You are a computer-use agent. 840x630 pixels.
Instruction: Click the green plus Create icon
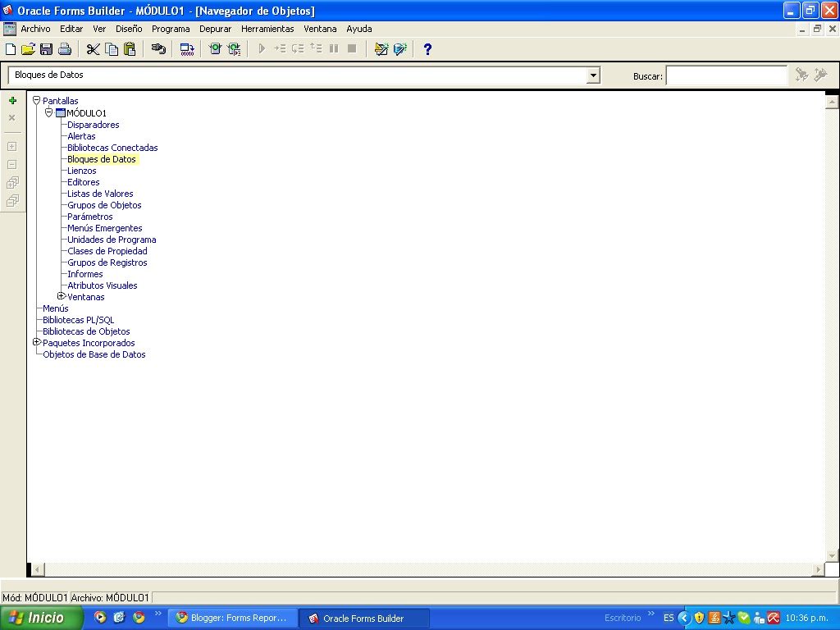(12, 101)
